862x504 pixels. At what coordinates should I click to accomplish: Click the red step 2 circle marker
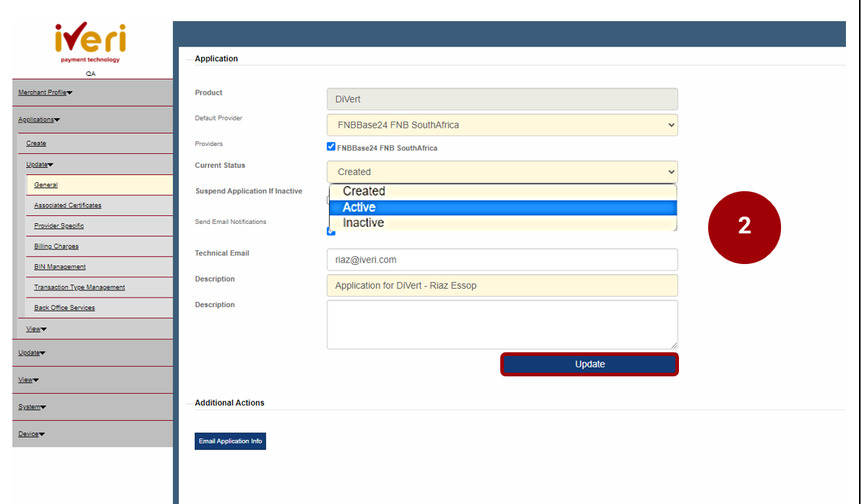coord(744,227)
